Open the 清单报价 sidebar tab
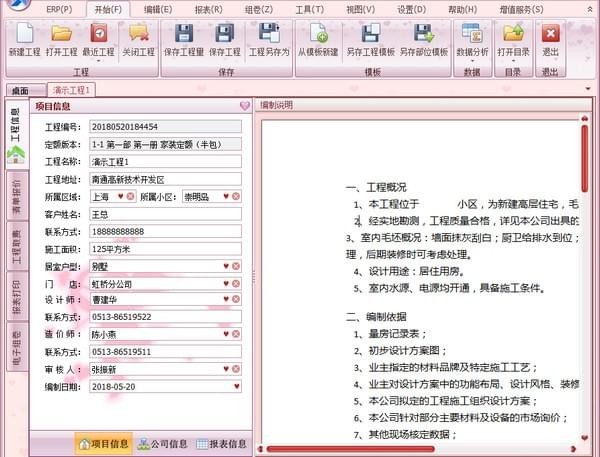The image size is (600, 457). (17, 196)
